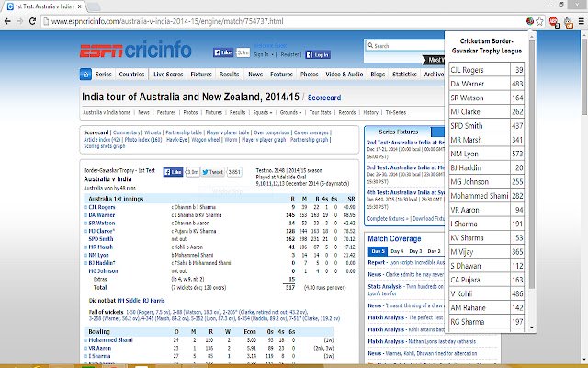Click the Mohammed Shami 282 row in the popup

[x=486, y=196]
